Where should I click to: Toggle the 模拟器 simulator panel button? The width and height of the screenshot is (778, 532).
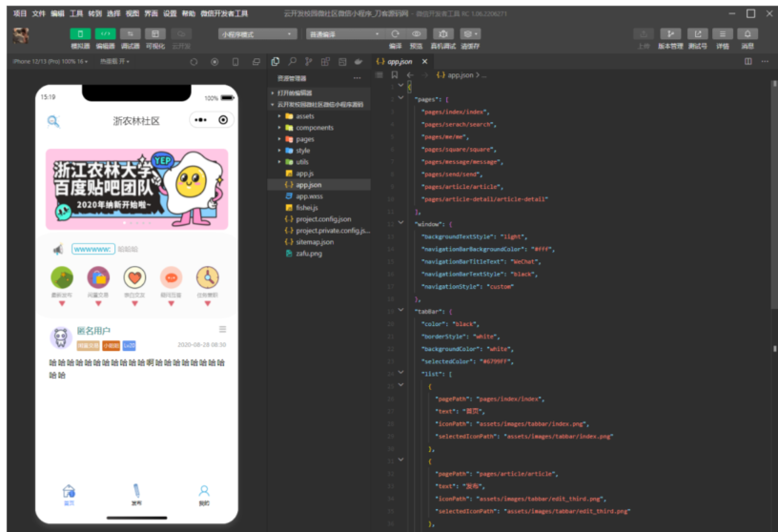[x=80, y=33]
